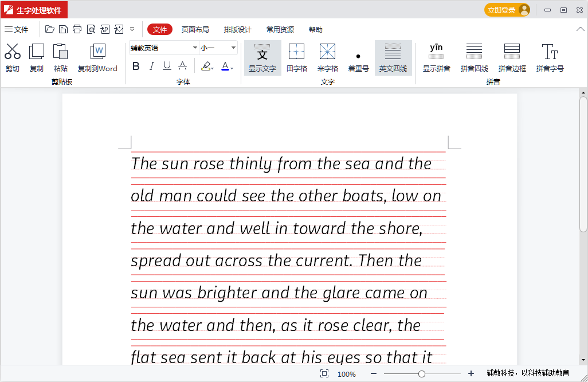Viewport: 588px width, 382px height.
Task: Click the line "The sun rose thinly from the sea"
Action: [281, 163]
